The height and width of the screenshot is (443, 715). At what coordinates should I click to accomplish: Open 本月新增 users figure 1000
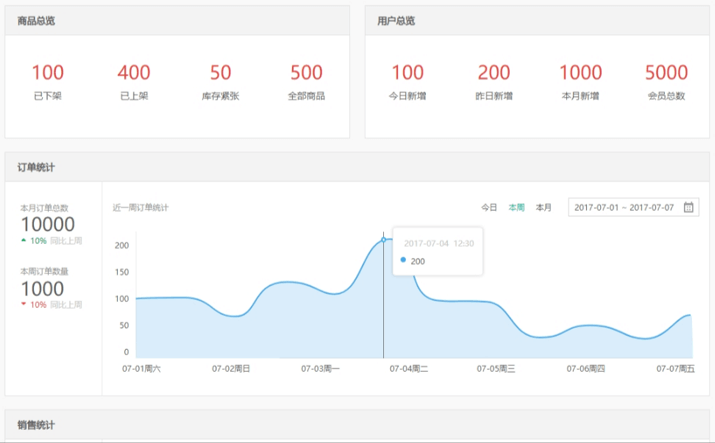(x=580, y=72)
